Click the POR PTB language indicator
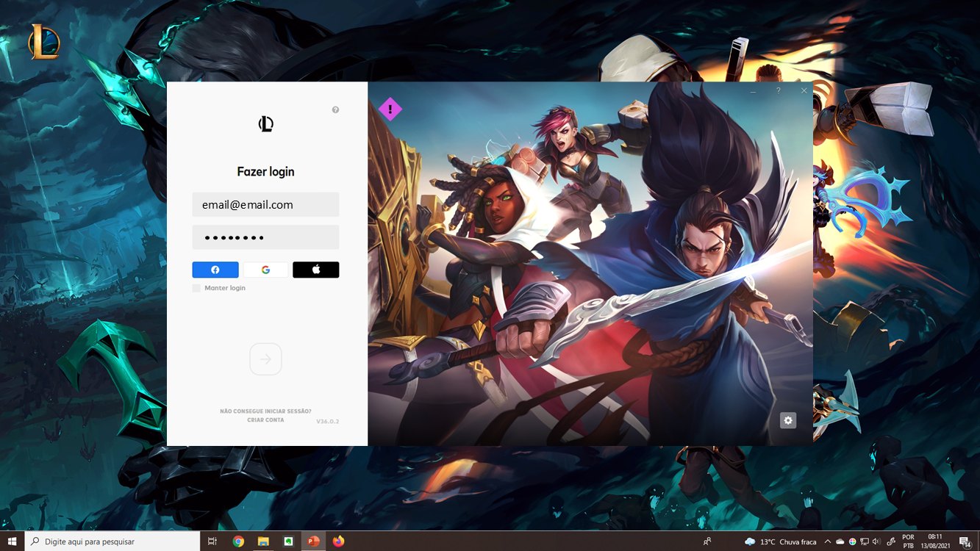This screenshot has width=980, height=551. (x=908, y=541)
